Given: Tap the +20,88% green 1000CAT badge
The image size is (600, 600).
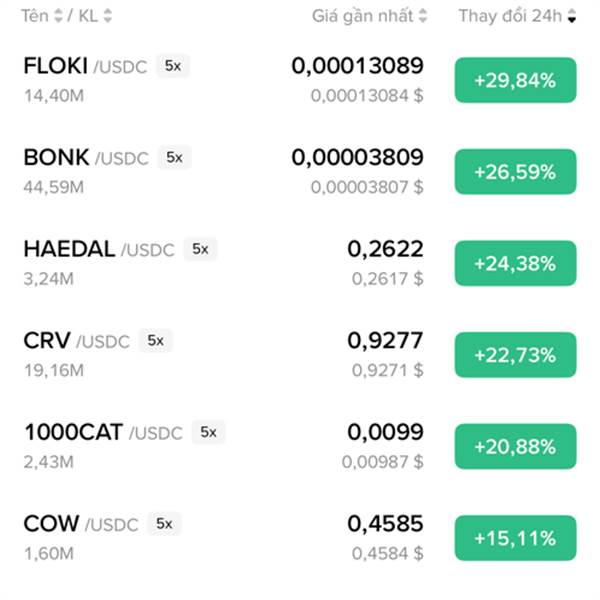Looking at the screenshot, I should click(x=515, y=447).
